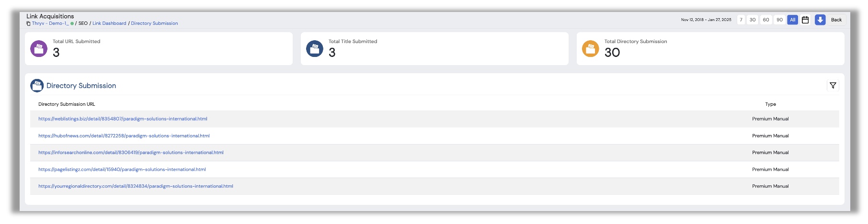Click the purple Total URL Submitted icon
This screenshot has height=224, width=868.
(39, 48)
